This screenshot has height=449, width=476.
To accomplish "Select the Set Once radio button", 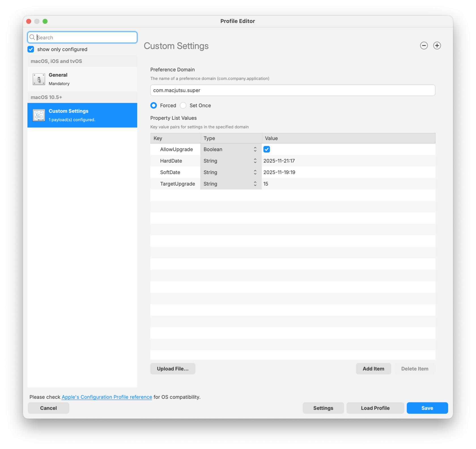I will point(183,106).
